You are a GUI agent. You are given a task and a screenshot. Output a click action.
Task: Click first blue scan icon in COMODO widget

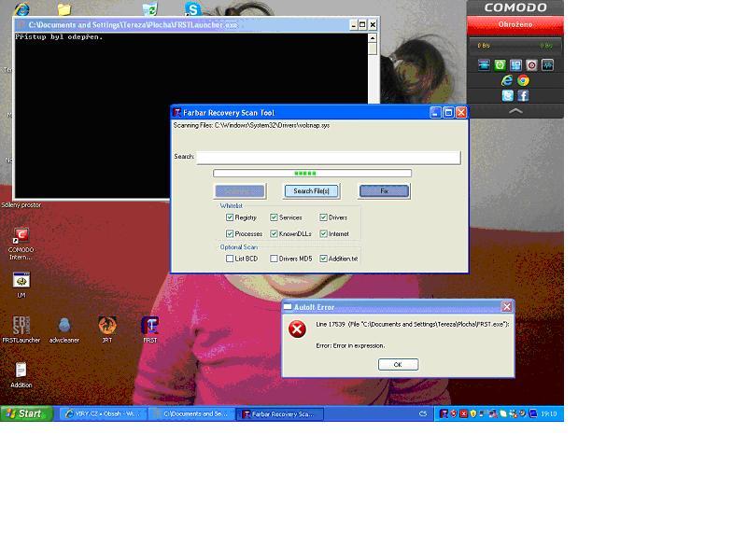484,65
